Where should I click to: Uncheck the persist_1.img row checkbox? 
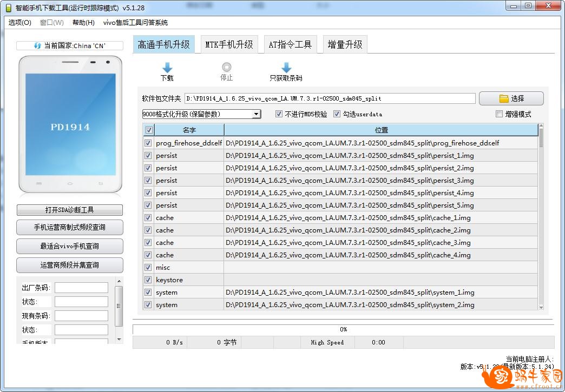pyautogui.click(x=148, y=156)
